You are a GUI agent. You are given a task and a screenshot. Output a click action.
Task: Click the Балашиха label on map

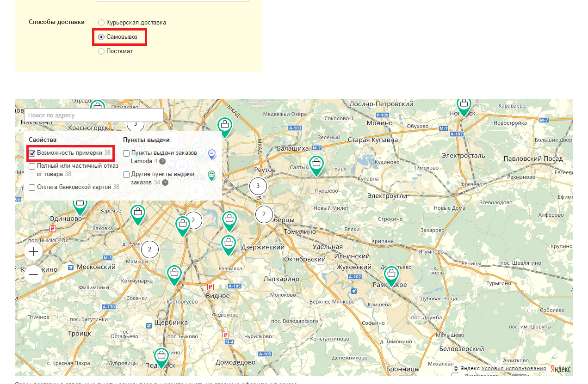coord(292,148)
